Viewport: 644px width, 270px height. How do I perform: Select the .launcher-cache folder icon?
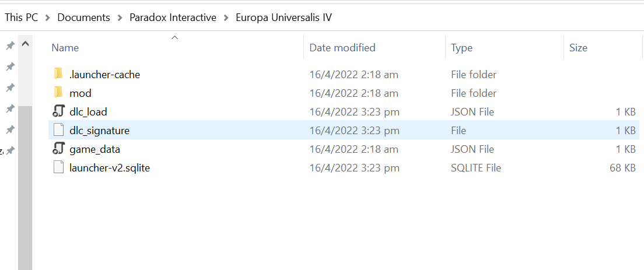click(x=59, y=74)
